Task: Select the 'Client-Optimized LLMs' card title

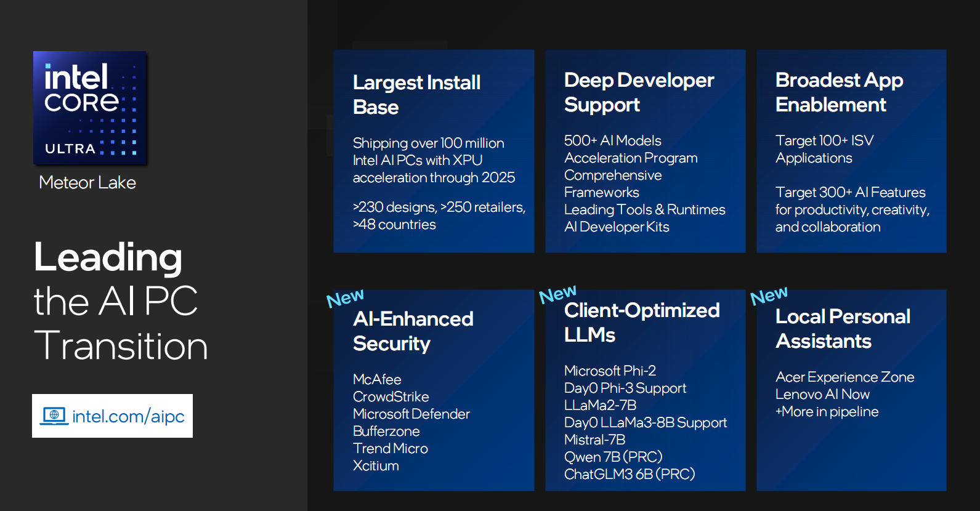Action: pyautogui.click(x=642, y=323)
